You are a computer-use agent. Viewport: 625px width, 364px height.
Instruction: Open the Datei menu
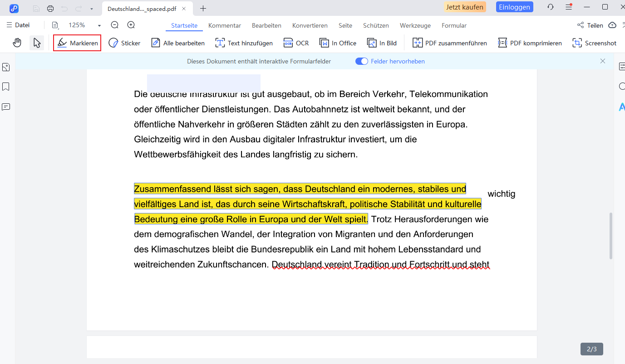(x=18, y=25)
